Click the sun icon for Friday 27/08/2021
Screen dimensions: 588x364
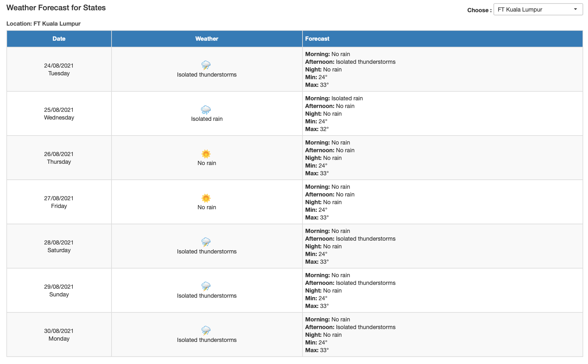[x=206, y=198]
